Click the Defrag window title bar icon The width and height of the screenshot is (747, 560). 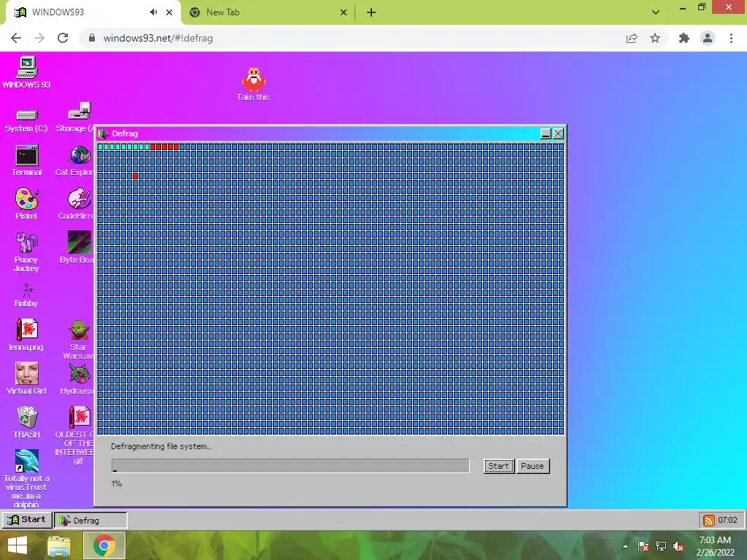[102, 134]
